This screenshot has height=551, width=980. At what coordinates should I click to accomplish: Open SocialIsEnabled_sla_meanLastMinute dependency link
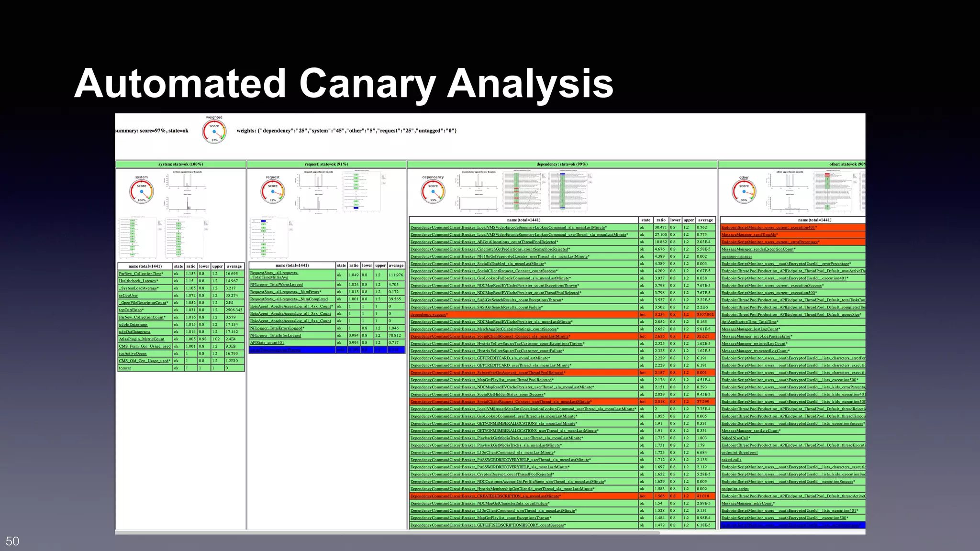click(x=478, y=264)
